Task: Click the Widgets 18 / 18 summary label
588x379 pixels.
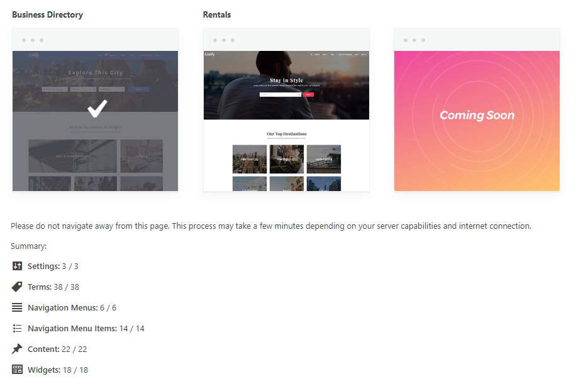Action: point(58,370)
